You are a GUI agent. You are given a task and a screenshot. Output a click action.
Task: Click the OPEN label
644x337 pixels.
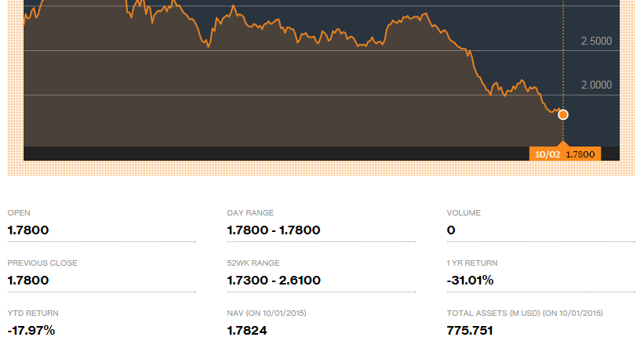19,212
